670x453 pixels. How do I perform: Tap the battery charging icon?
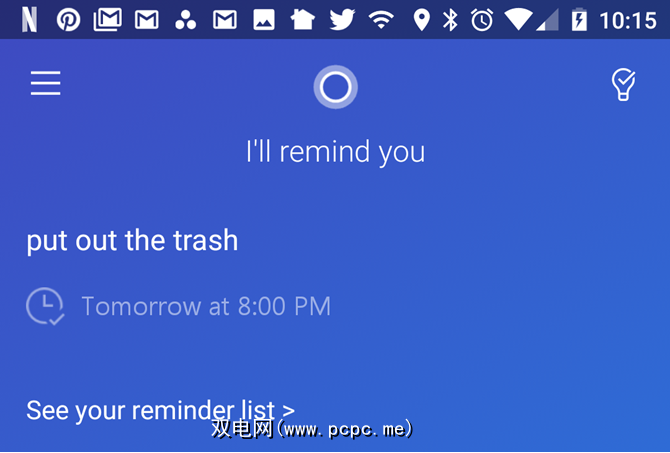tap(579, 20)
